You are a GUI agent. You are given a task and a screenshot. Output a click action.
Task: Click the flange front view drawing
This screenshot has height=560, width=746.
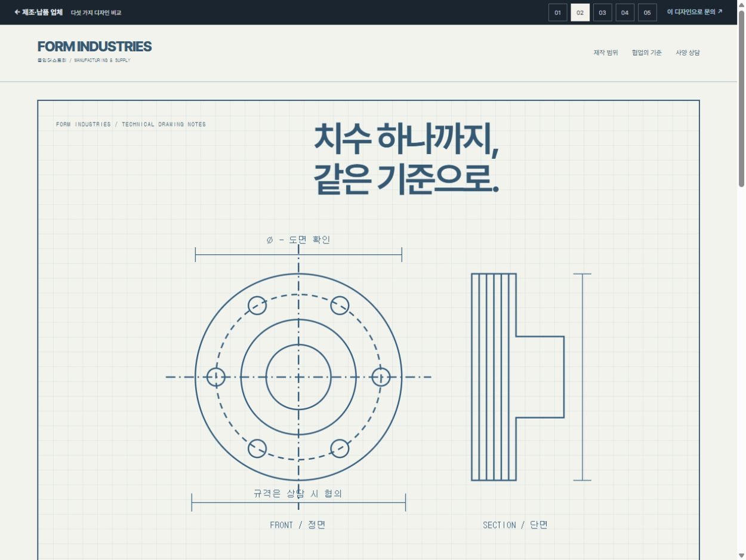click(298, 377)
